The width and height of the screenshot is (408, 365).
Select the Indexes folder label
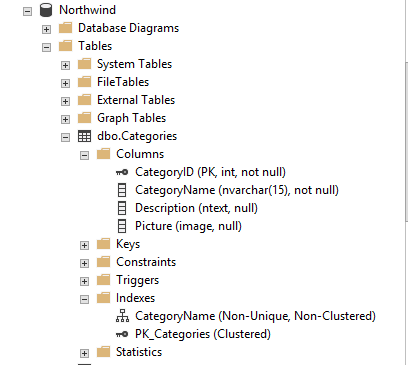(x=135, y=298)
